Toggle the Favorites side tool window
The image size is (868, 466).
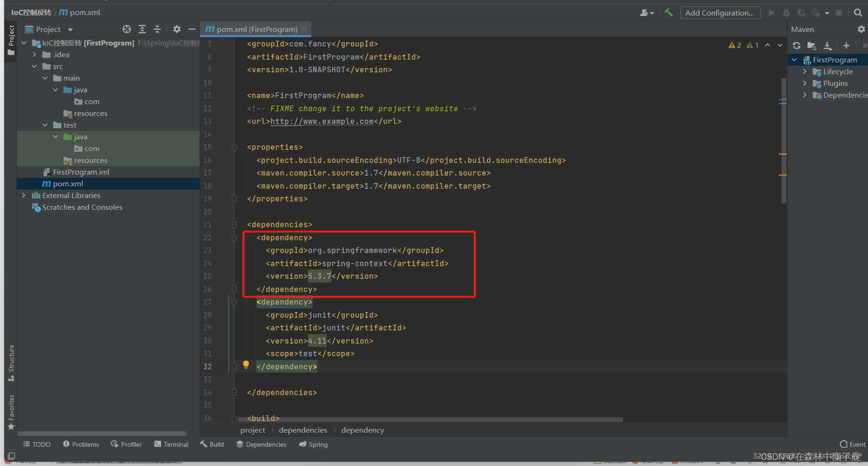coord(11,413)
